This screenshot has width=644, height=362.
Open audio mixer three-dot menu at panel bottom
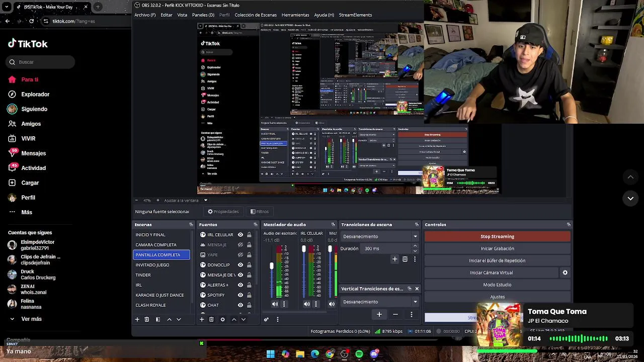pos(277,319)
